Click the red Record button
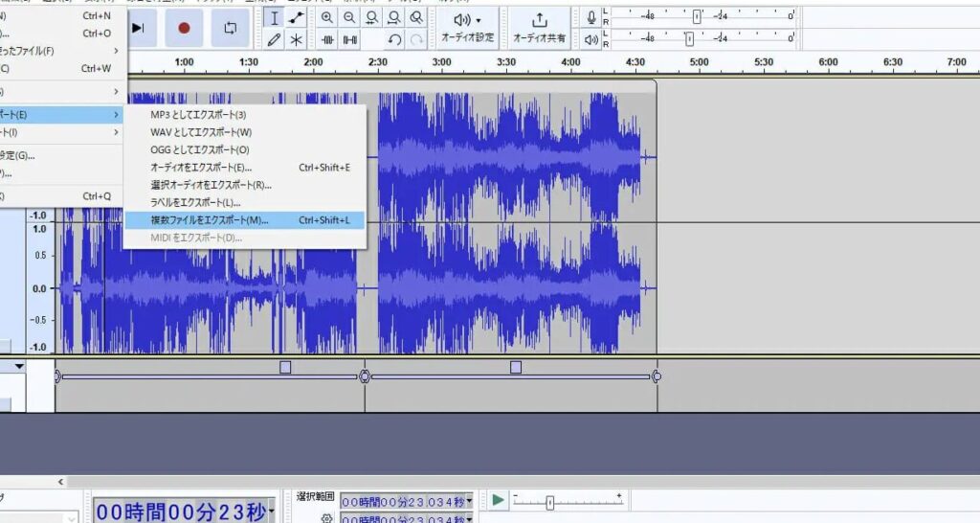Screen dimensions: 980x523 (x=184, y=28)
